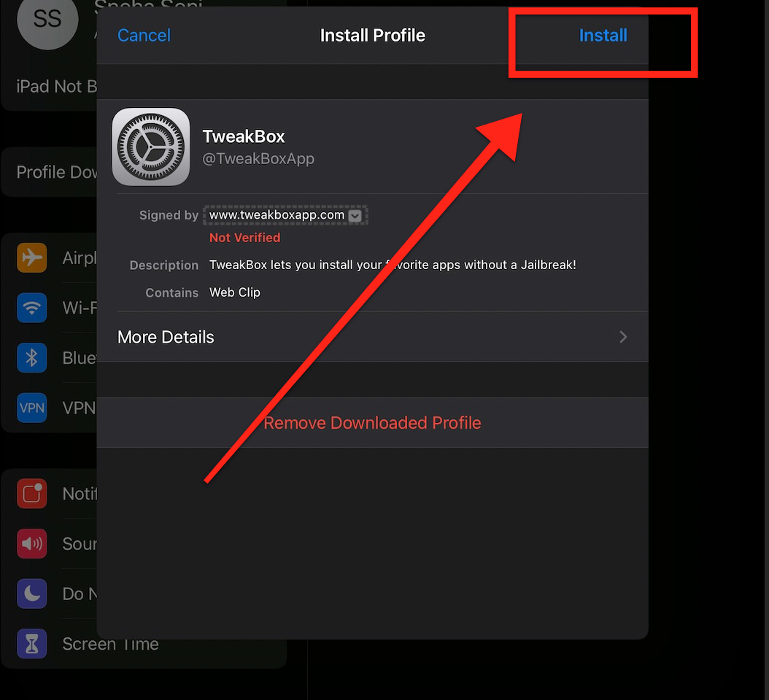The image size is (769, 700).
Task: Select the Wi-Fi icon in Settings sidebar
Action: pyautogui.click(x=32, y=308)
